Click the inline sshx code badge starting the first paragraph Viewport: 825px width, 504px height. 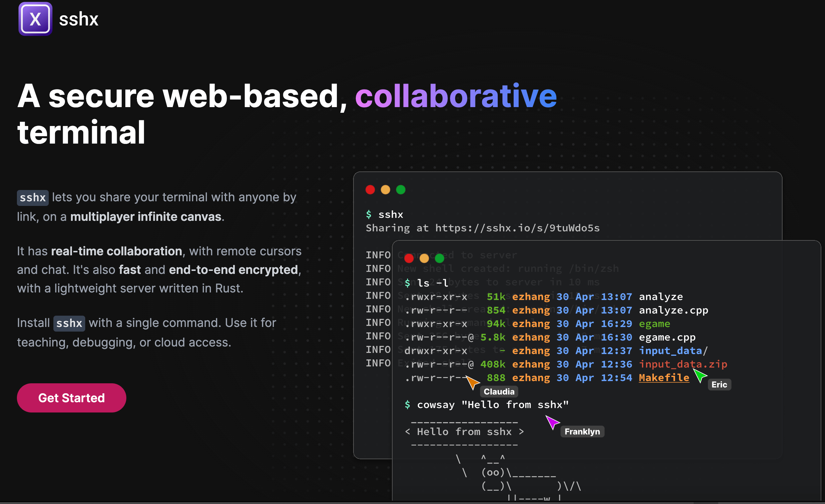pyautogui.click(x=33, y=198)
